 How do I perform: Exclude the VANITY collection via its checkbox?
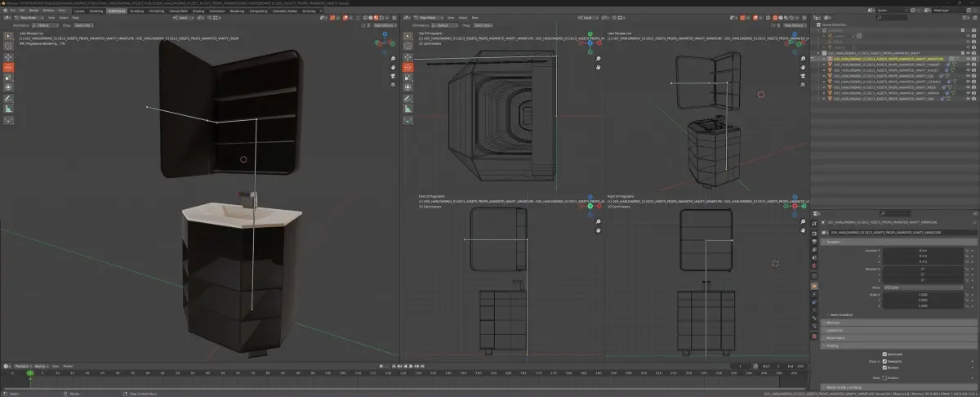coord(963,53)
